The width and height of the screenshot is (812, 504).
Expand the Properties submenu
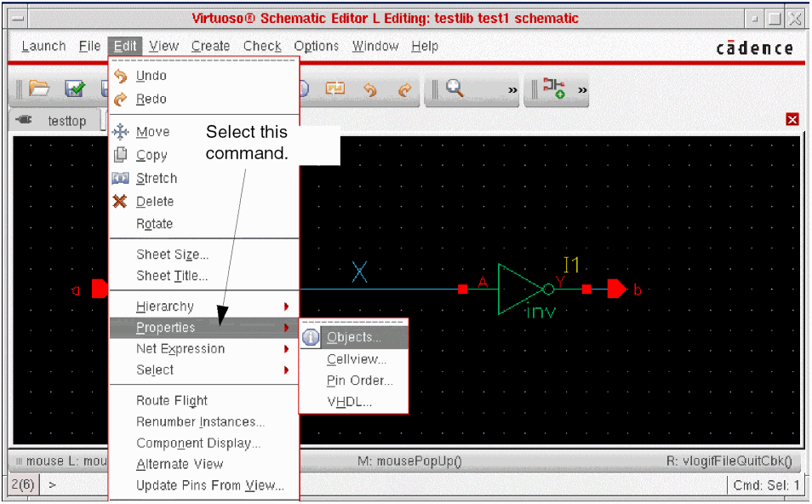pyautogui.click(x=204, y=328)
